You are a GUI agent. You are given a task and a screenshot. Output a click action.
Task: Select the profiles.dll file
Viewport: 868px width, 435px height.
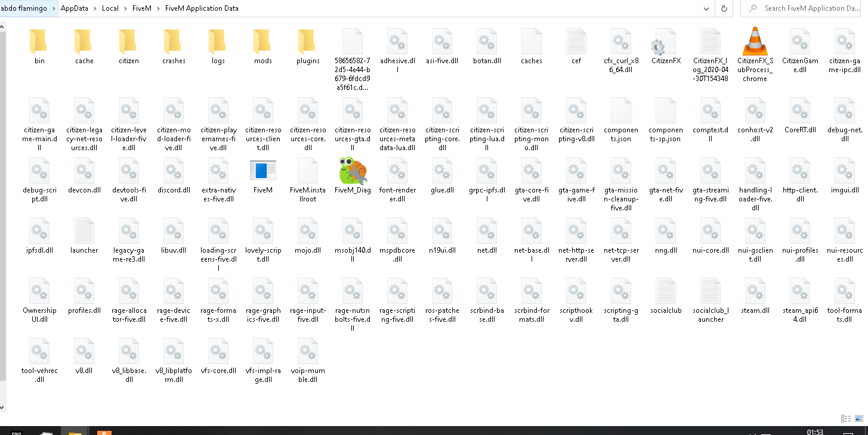tap(84, 296)
